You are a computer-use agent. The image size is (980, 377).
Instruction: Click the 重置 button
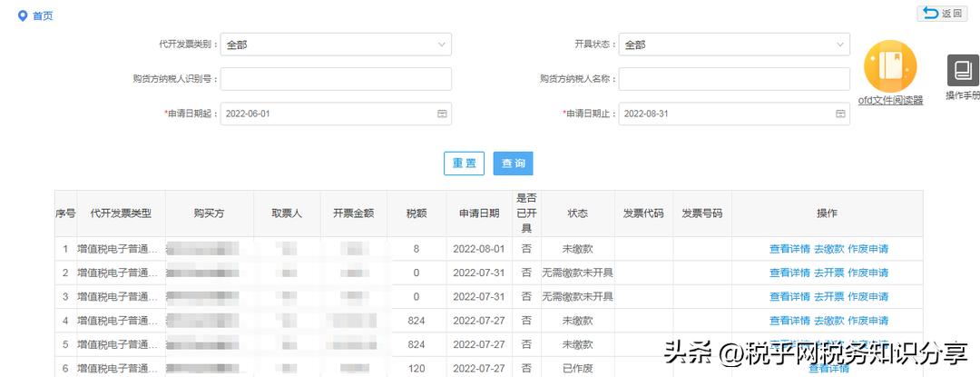(x=464, y=164)
